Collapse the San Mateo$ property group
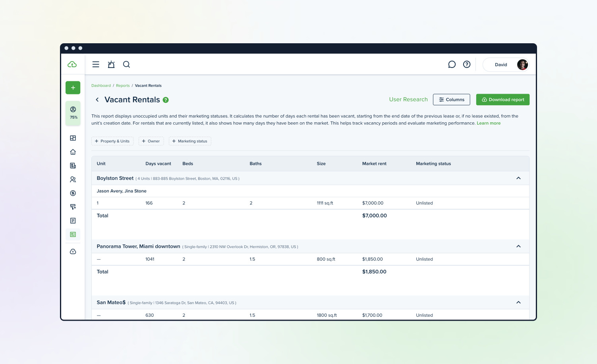Image resolution: width=597 pixels, height=364 pixels. [x=518, y=302]
